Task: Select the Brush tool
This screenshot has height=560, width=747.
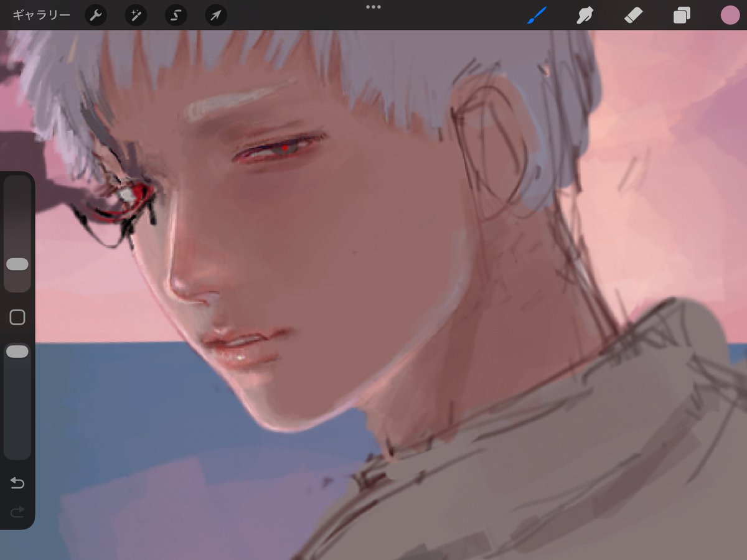Action: (536, 15)
